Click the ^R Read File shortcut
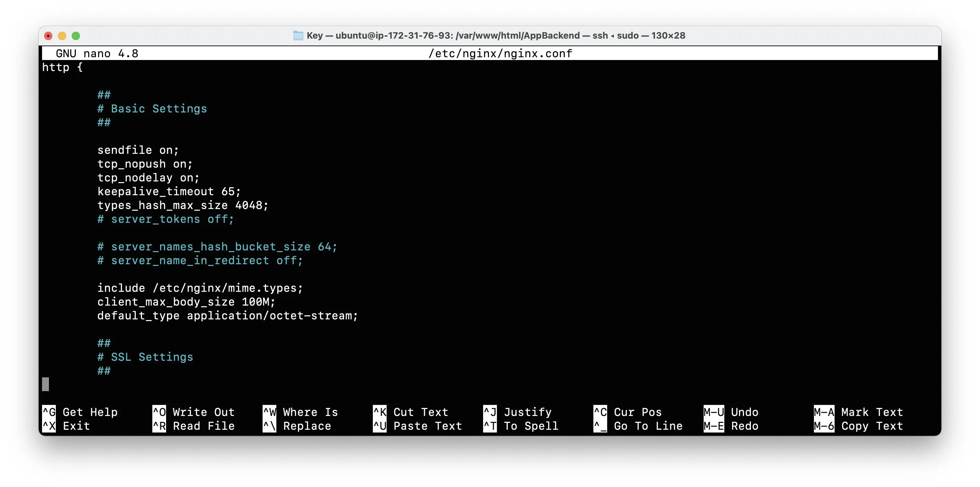This screenshot has width=980, height=487. [x=193, y=426]
